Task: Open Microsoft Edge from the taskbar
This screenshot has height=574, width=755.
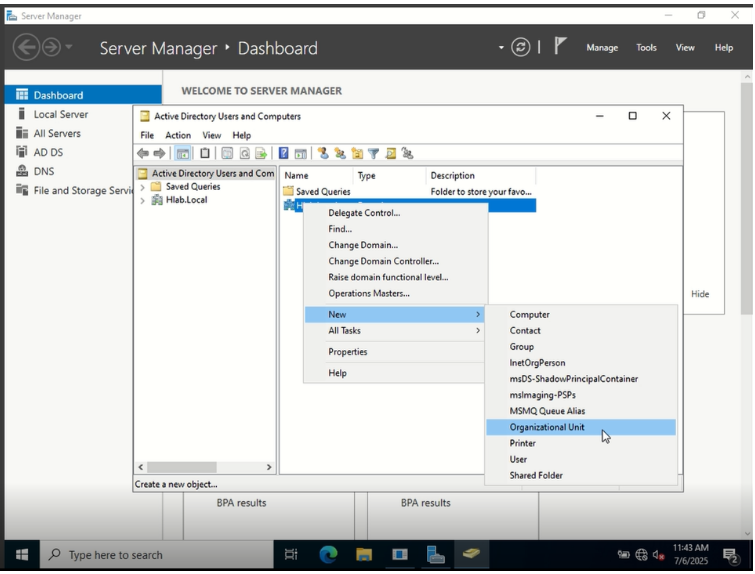Action: pyautogui.click(x=328, y=555)
